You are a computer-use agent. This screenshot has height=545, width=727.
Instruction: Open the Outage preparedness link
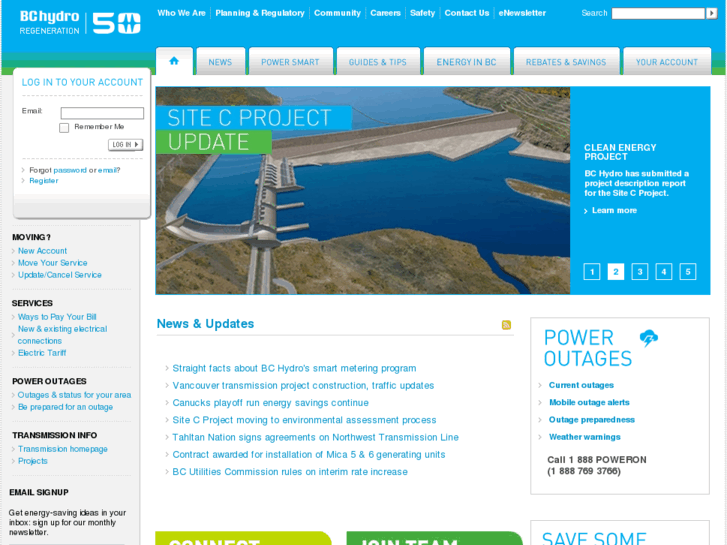[x=592, y=420]
